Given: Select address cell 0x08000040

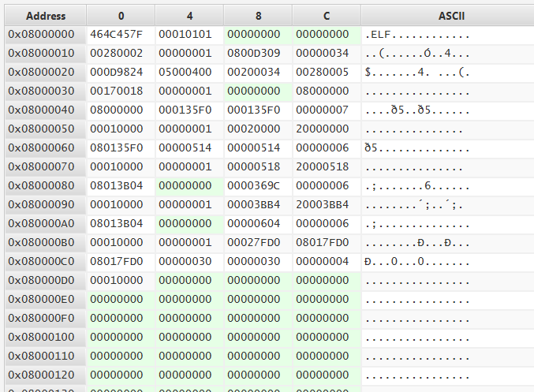Looking at the screenshot, I should click(46, 110).
